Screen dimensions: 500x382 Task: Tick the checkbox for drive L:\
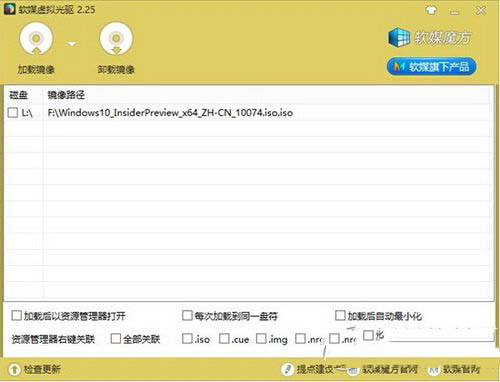(13, 112)
